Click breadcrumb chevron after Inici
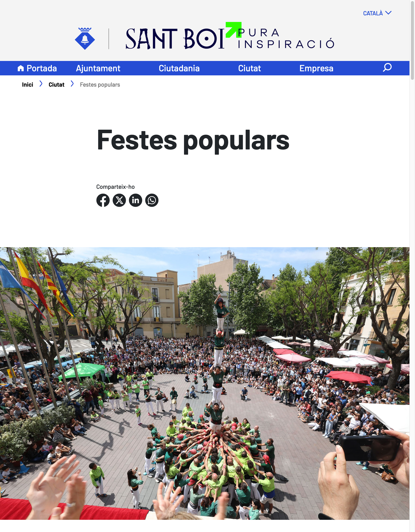Screen dimensions: 415x532 pyautogui.click(x=41, y=84)
